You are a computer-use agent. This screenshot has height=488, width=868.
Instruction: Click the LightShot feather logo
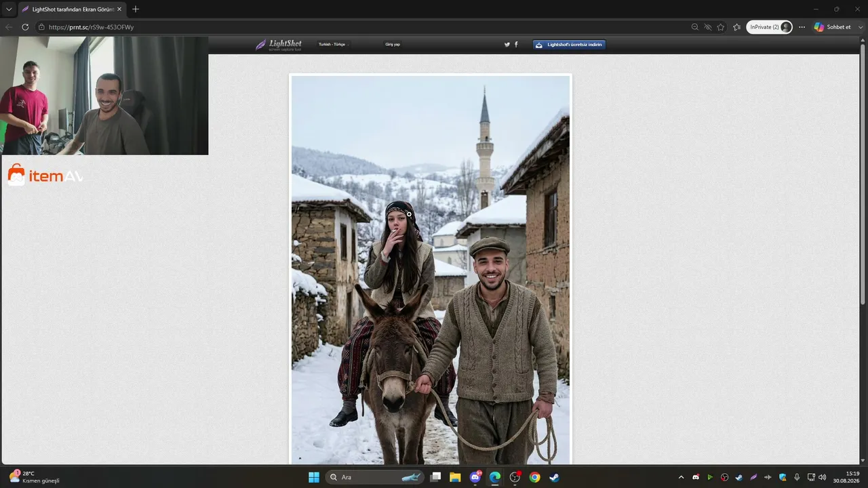pos(279,45)
